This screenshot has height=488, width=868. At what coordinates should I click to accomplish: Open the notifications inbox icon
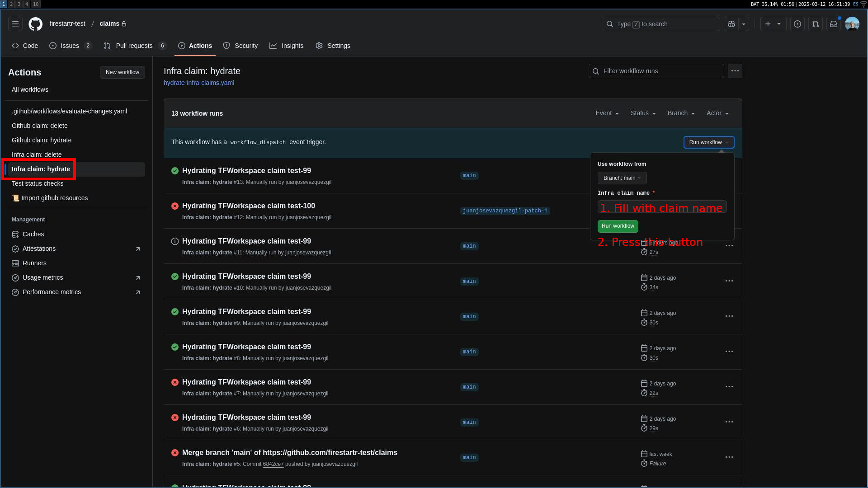(x=833, y=24)
